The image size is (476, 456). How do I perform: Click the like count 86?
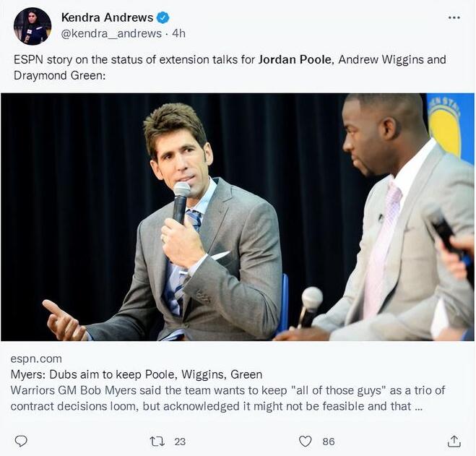click(x=329, y=442)
